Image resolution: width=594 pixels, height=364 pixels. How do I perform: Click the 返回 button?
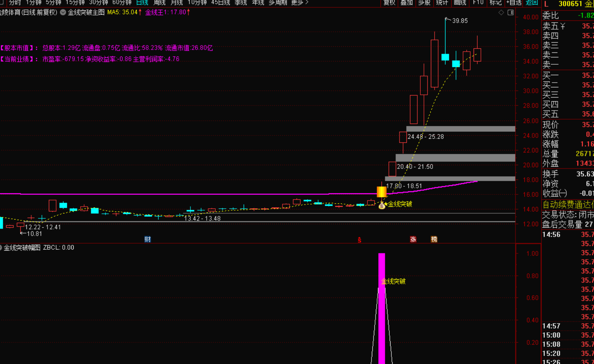pyautogui.click(x=532, y=2)
